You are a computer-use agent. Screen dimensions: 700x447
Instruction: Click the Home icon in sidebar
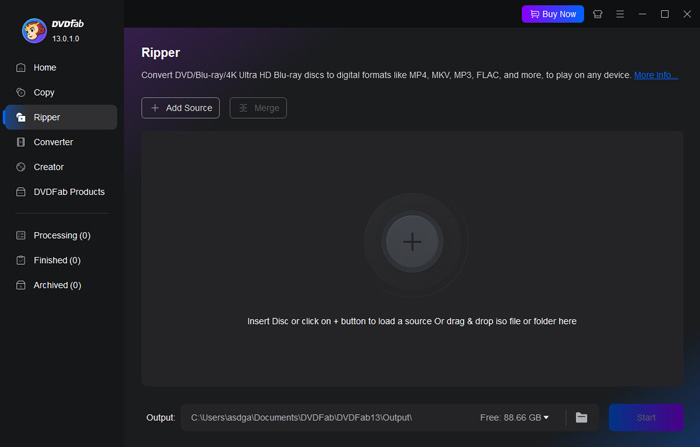21,67
